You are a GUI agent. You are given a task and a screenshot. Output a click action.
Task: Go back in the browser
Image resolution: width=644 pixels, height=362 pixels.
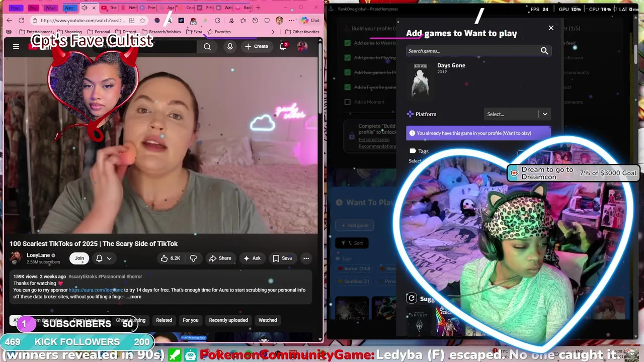click(x=9, y=20)
